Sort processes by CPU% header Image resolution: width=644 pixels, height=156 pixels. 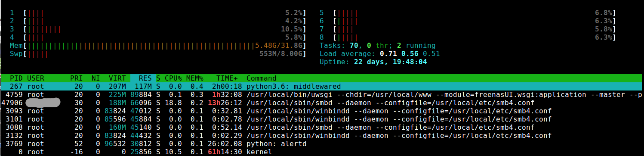(173, 78)
